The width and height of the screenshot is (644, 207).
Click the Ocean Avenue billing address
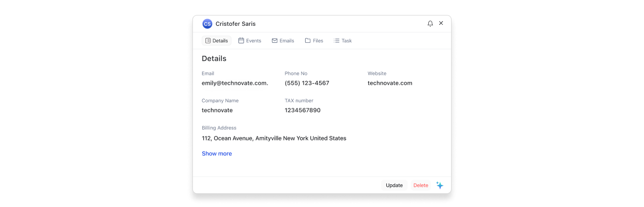274,138
